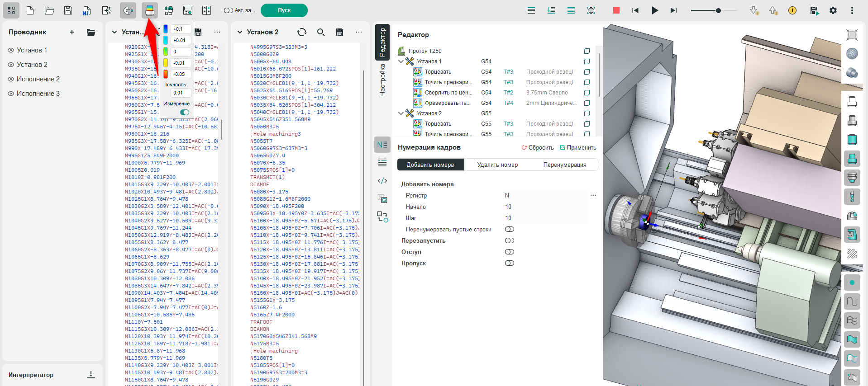Click the red stop simulation icon
The width and height of the screenshot is (868, 386).
(x=616, y=10)
